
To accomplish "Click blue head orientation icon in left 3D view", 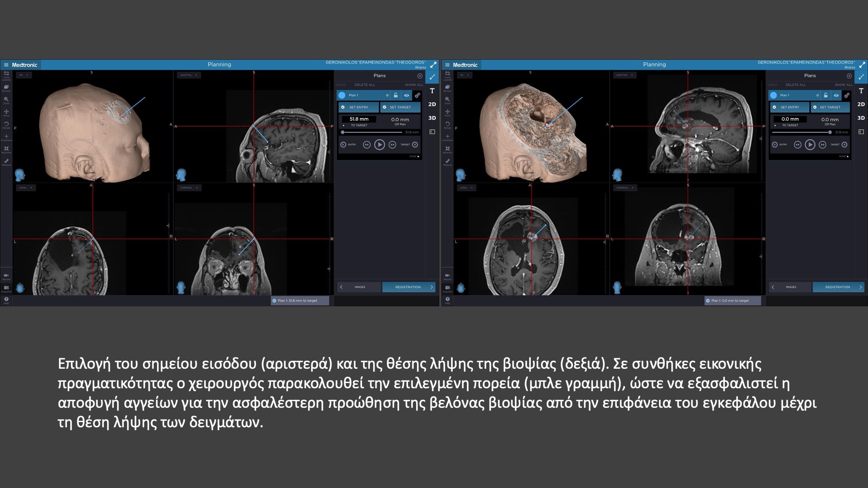I will point(20,175).
